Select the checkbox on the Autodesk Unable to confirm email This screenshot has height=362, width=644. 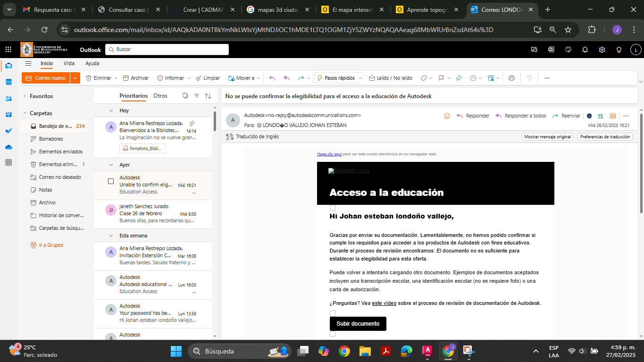[x=111, y=181]
